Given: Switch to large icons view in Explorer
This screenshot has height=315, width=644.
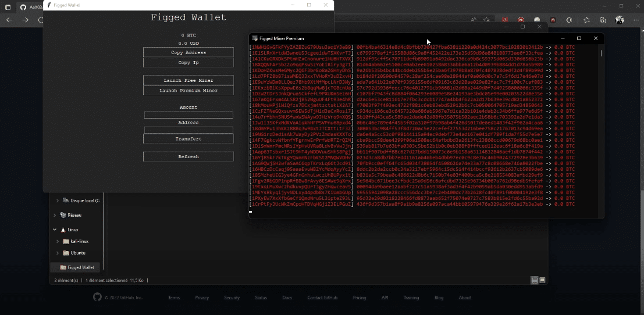Looking at the screenshot, I should 542,280.
